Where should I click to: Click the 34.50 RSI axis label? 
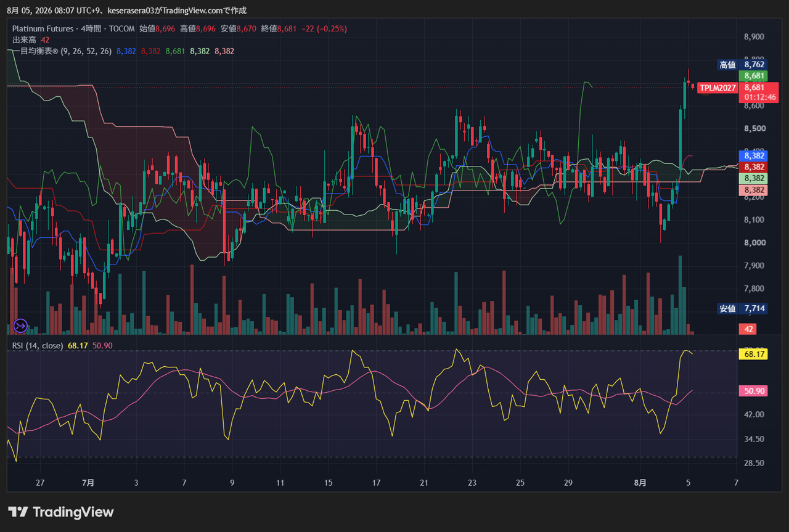pos(754,439)
